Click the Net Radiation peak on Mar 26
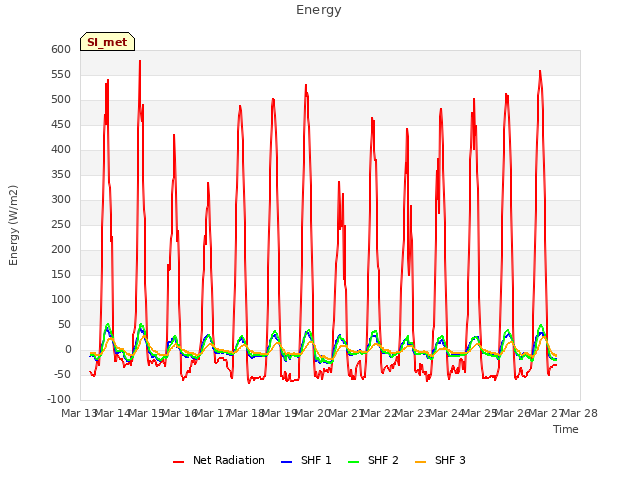The width and height of the screenshot is (640, 480). (x=540, y=71)
